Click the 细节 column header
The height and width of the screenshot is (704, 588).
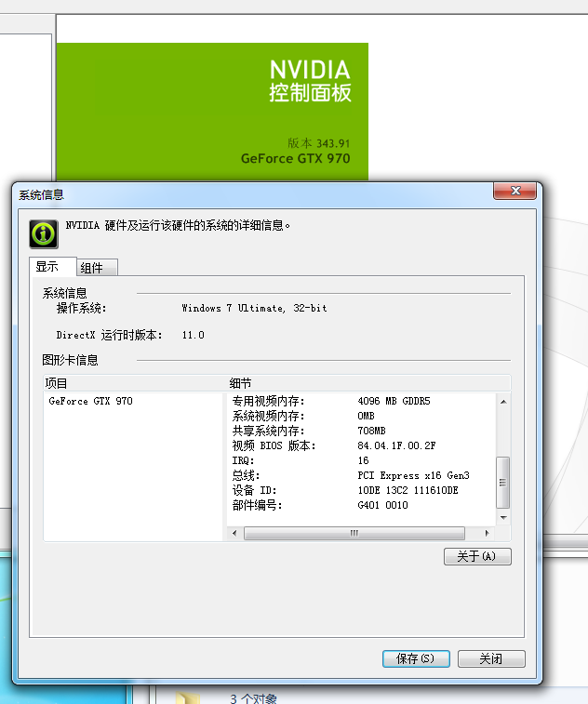[367, 383]
